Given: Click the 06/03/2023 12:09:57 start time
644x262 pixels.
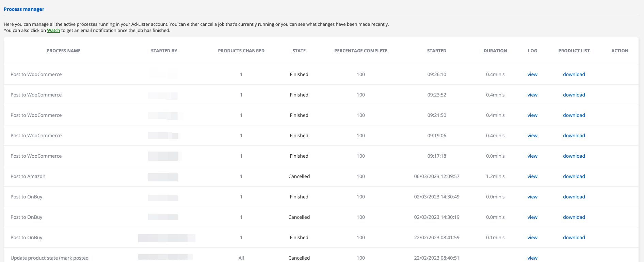Looking at the screenshot, I should [437, 176].
